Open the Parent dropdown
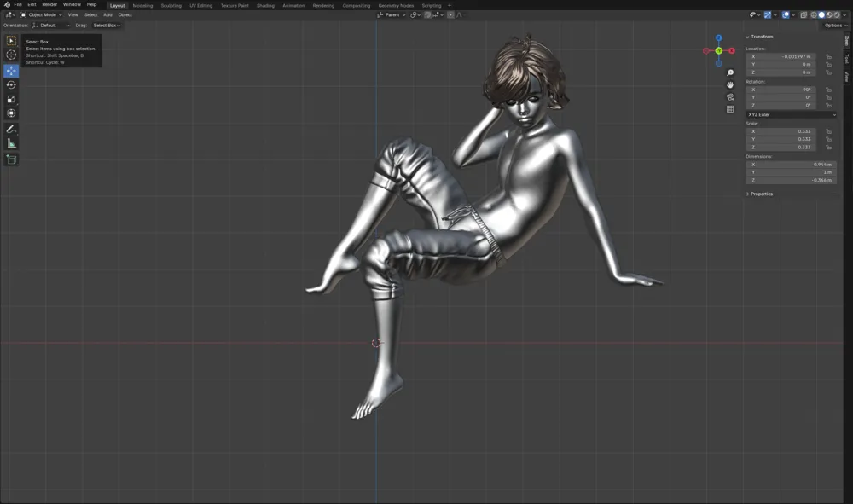The image size is (853, 504). 392,15
